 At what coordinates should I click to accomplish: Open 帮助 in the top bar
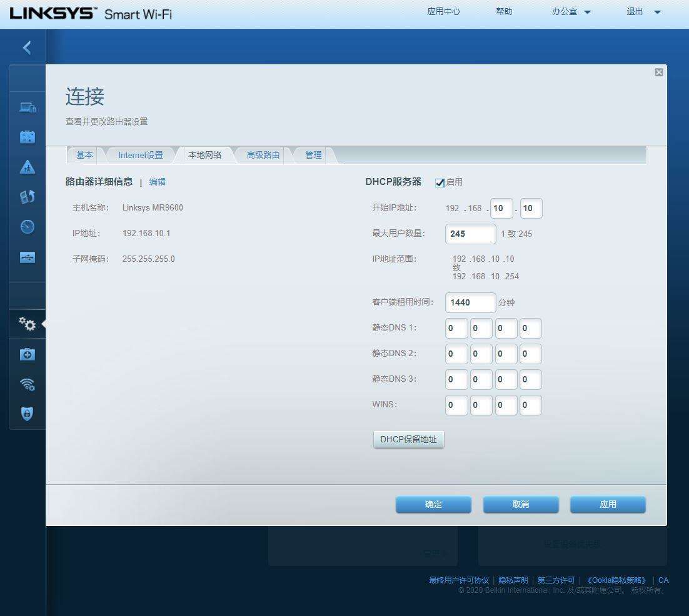pos(504,11)
